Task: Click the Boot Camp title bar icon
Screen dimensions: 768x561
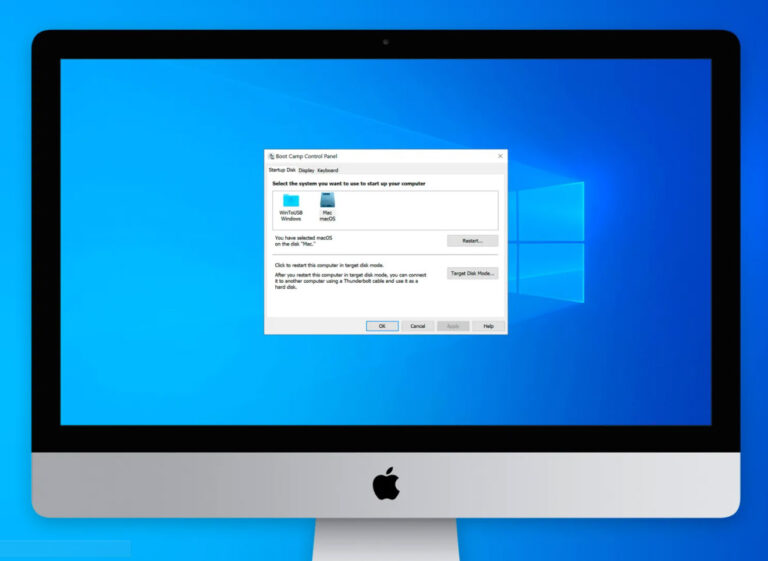Action: click(x=271, y=156)
